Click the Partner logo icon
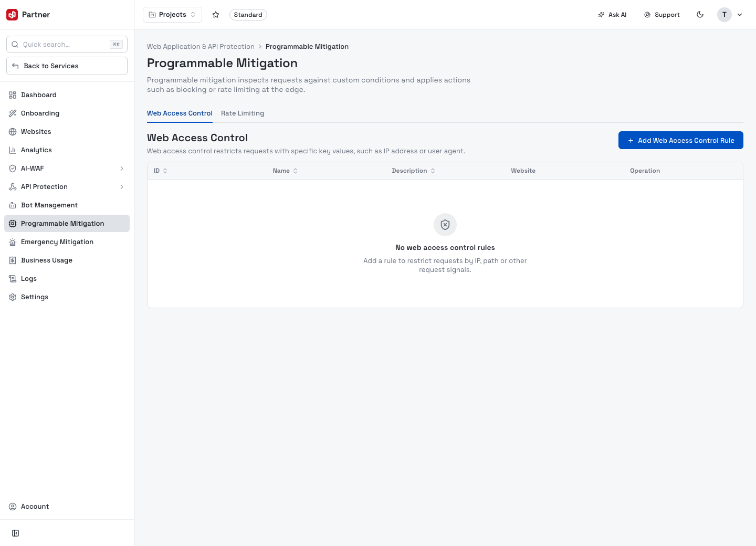Screen dimensions: 756x546 pos(12,15)
